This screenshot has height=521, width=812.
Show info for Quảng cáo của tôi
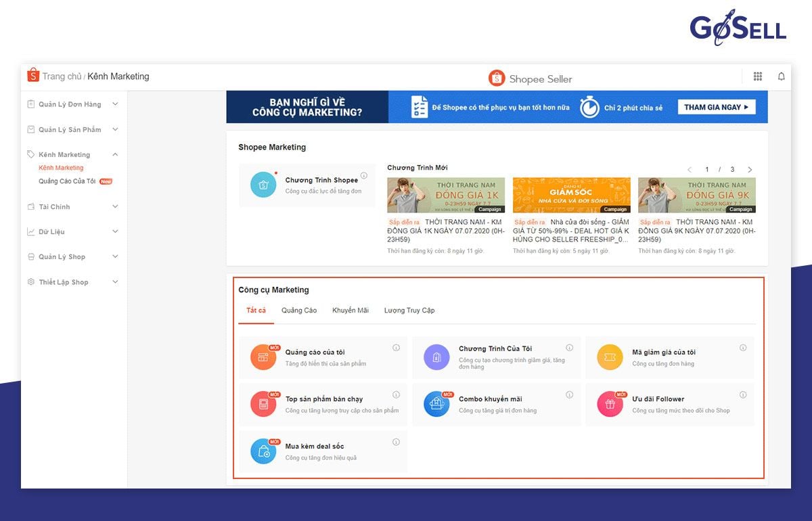coord(396,348)
